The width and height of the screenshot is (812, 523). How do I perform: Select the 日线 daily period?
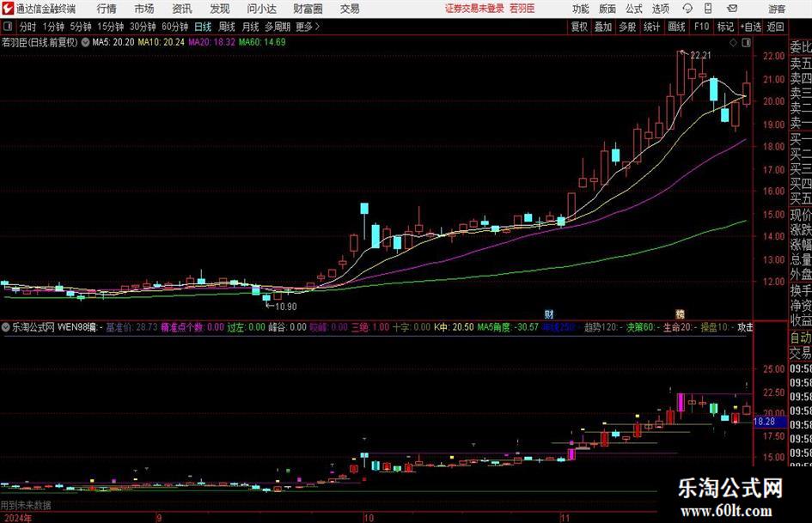coord(203,27)
